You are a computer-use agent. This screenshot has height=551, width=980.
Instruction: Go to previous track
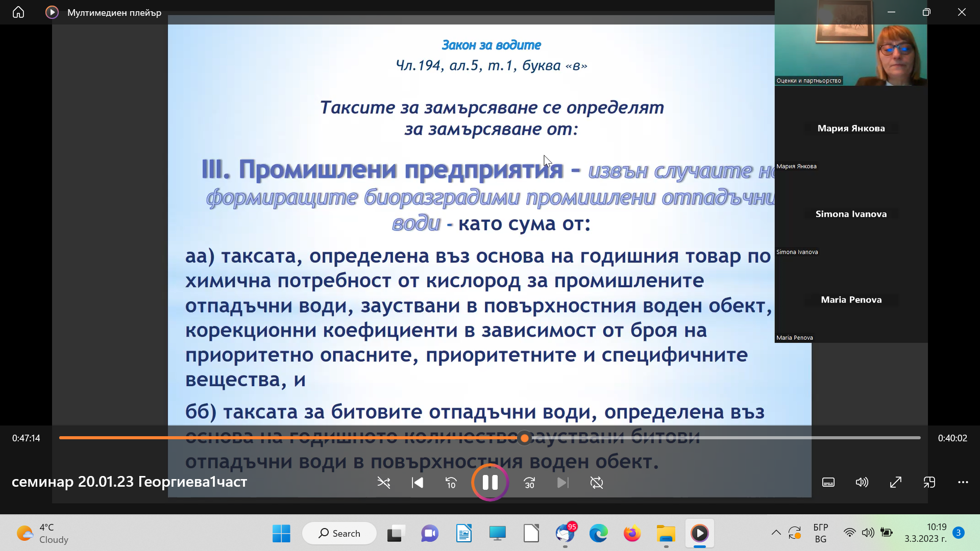coord(418,483)
